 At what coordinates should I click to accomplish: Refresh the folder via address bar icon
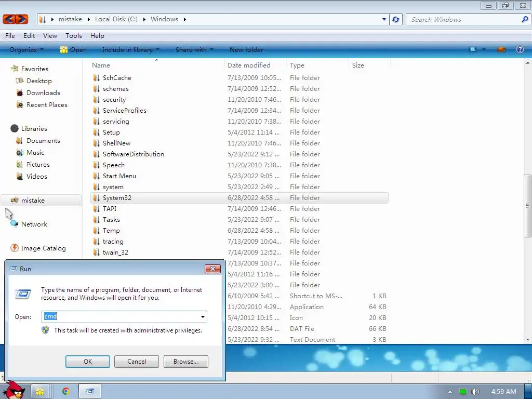point(395,19)
